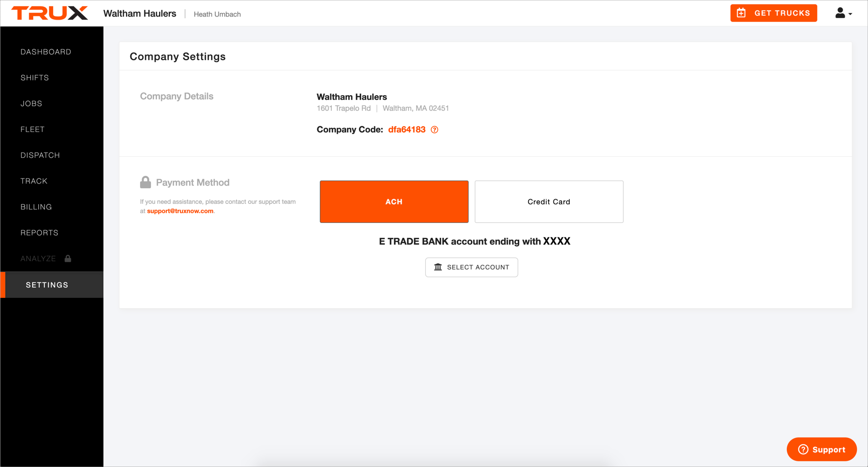Click the Payment Method padlock icon
The width and height of the screenshot is (868, 467).
145,182
